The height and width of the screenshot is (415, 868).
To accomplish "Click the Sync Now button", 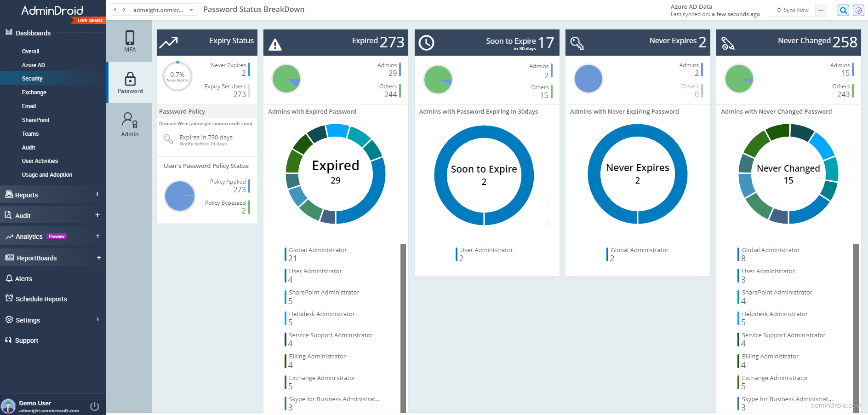I will pyautogui.click(x=792, y=10).
